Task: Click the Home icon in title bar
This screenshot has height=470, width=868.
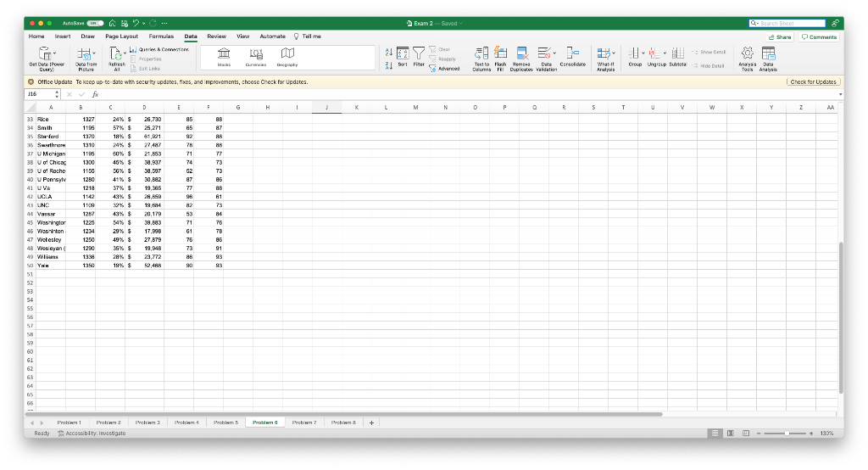Action: pos(113,23)
